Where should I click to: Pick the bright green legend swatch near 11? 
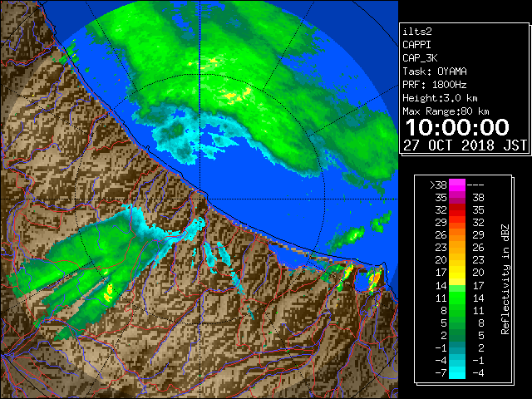(457, 298)
